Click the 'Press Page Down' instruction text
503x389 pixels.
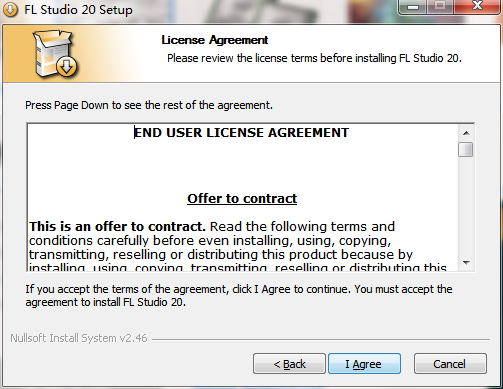click(x=149, y=105)
